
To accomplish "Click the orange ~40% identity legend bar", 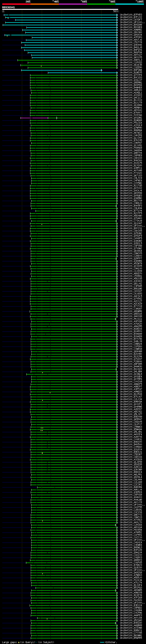I will (45, 4).
